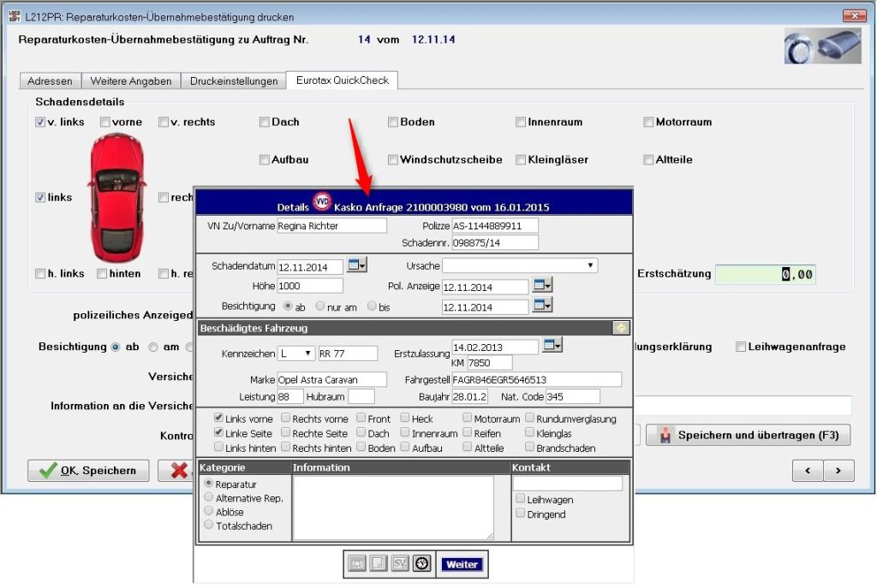Image resolution: width=877 pixels, height=588 pixels.
Task: Enable the Windschutzscheibe checkbox
Action: coord(393,160)
